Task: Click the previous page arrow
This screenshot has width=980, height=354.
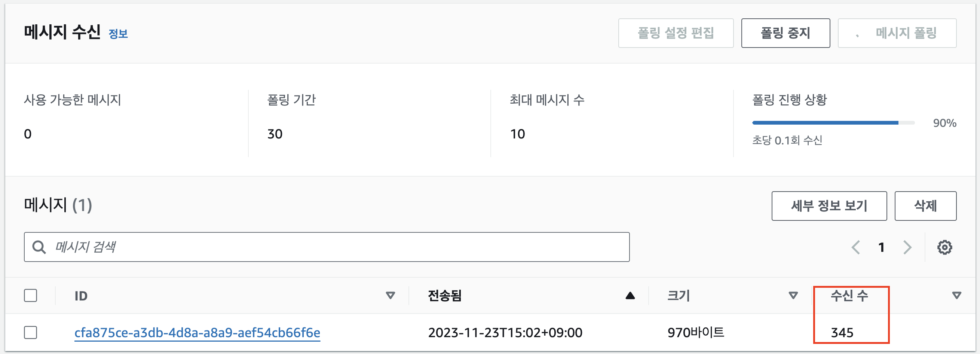Action: click(856, 247)
